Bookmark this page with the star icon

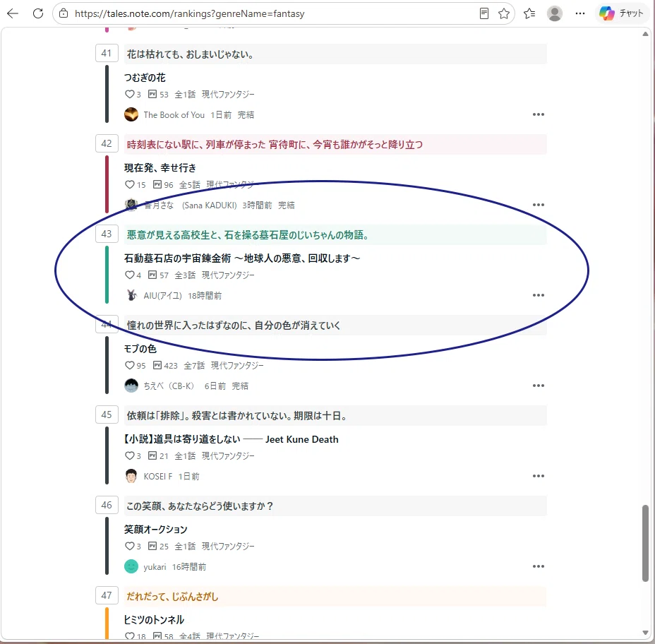pyautogui.click(x=504, y=13)
